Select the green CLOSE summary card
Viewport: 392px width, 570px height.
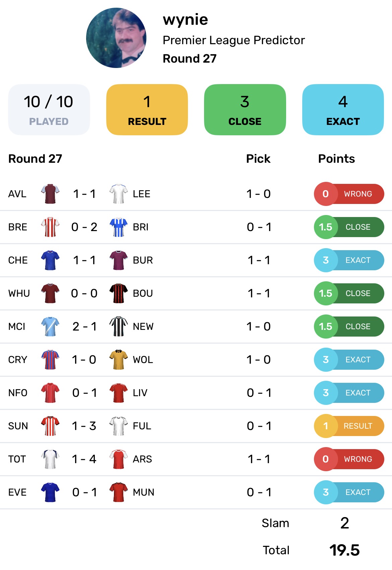point(245,110)
